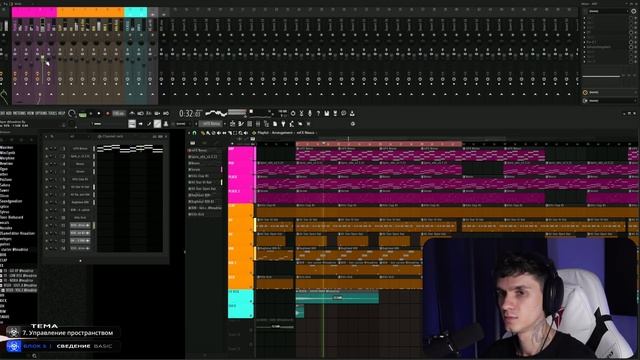Toggle pattern/song mode button
Screen dimensions: 640x360
pyautogui.click(x=82, y=115)
